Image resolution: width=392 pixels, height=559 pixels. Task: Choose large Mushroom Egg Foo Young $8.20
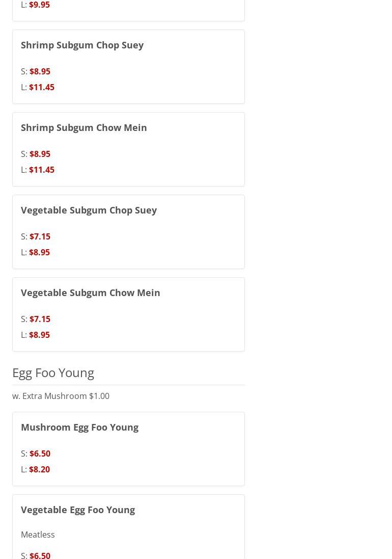tap(39, 469)
